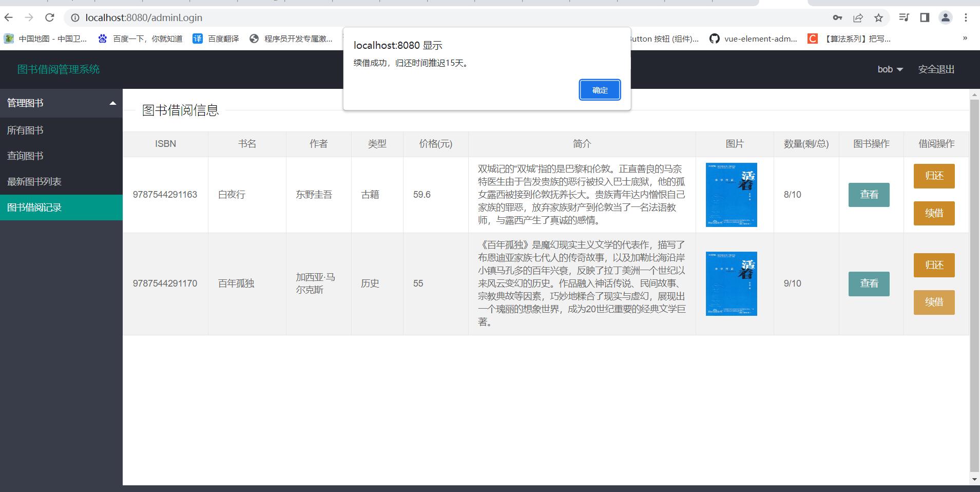Collapse the 管理图书 sidebar section
980x492 pixels.
coord(61,103)
